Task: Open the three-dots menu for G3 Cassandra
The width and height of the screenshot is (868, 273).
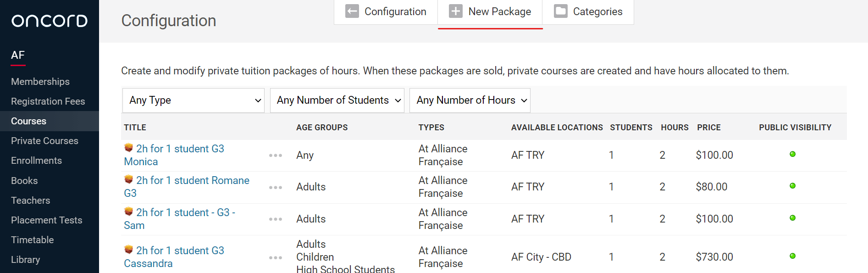Action: point(276,257)
